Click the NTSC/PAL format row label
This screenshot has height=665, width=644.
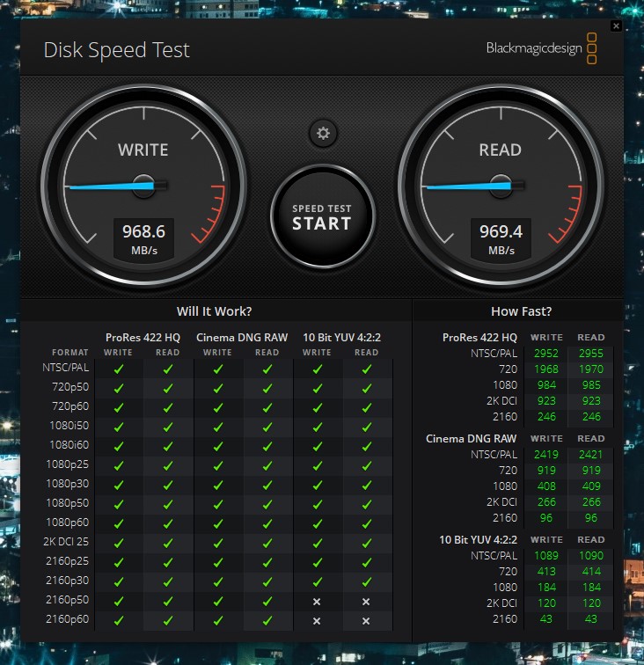66,368
